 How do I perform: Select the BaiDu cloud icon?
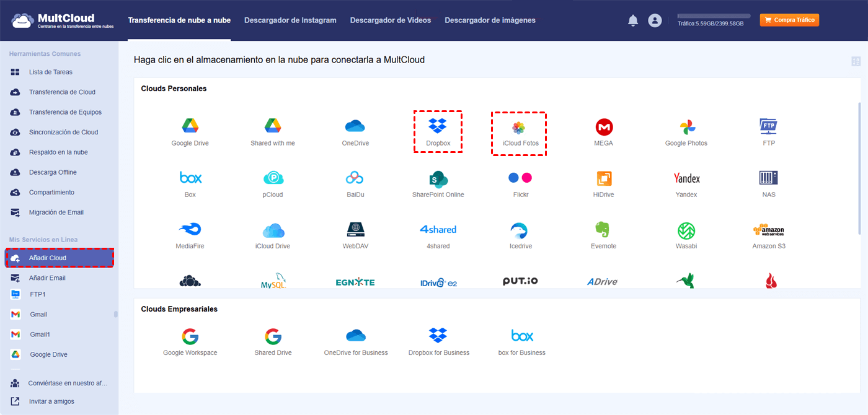[355, 178]
